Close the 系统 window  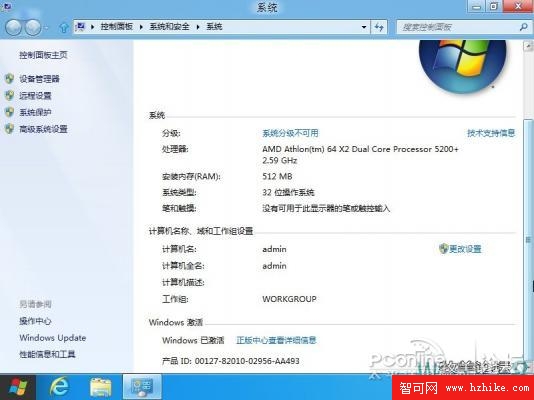point(518,6)
